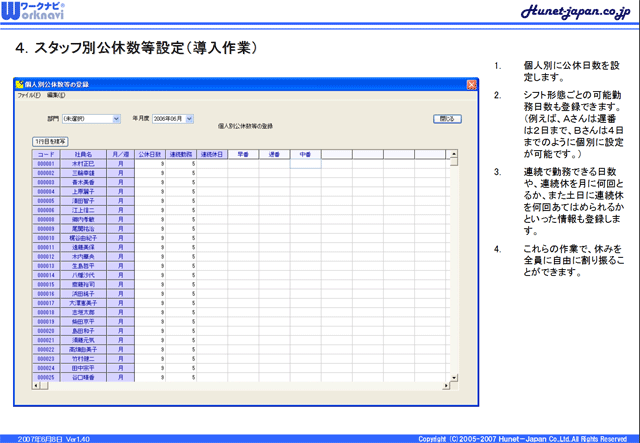640x443 pixels.
Task: Select the 早番 shift column header
Action: 243,155
